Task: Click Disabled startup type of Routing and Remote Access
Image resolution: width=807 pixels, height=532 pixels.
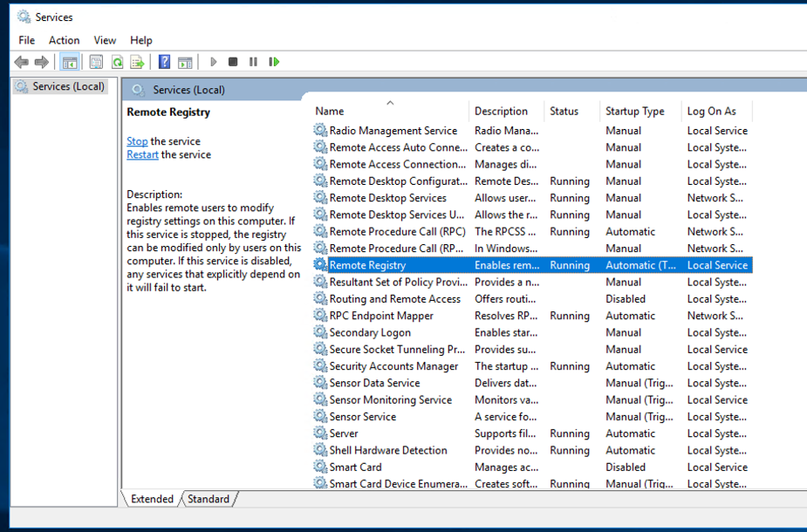Action: [x=626, y=299]
